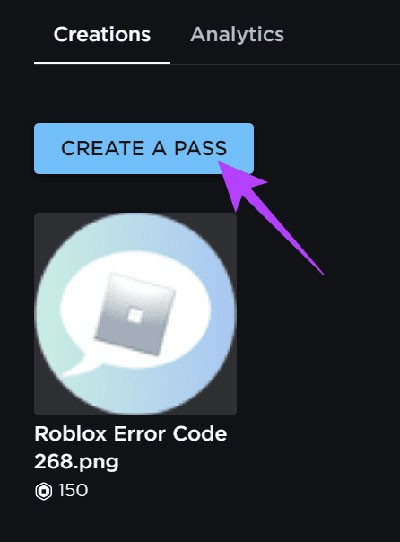This screenshot has height=542, width=400.
Task: Click the small white square in the Roblox logo
Action: 135,315
